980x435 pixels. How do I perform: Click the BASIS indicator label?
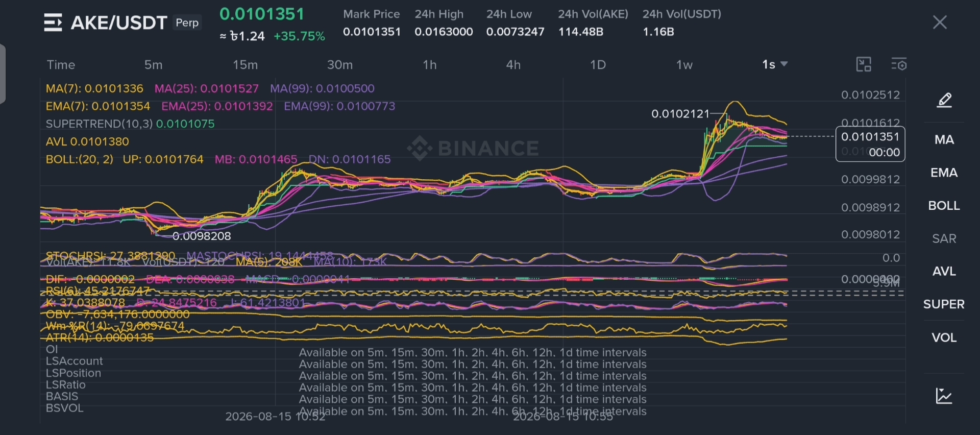(62, 396)
